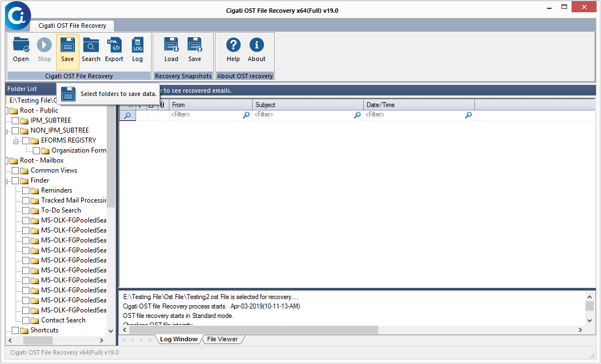The height and width of the screenshot is (364, 601).
Task: Maximize the Cigati OST File Recovery window
Action: (564, 7)
